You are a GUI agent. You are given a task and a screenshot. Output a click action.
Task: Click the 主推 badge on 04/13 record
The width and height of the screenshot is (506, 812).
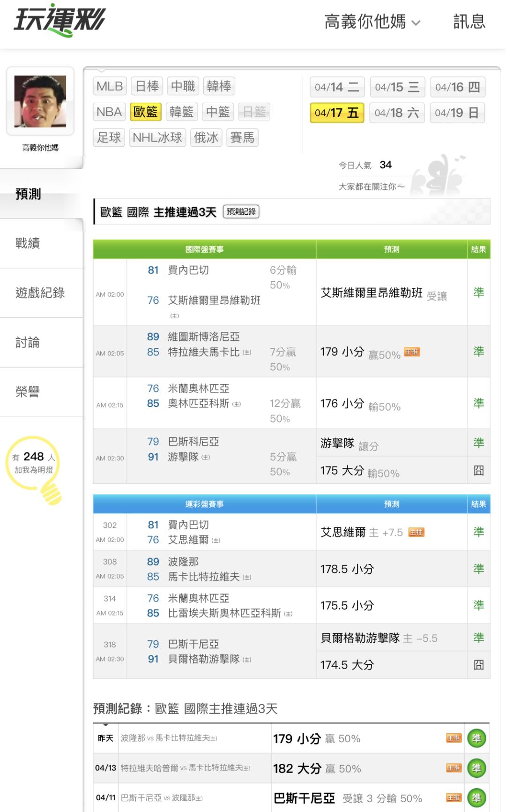tap(454, 768)
